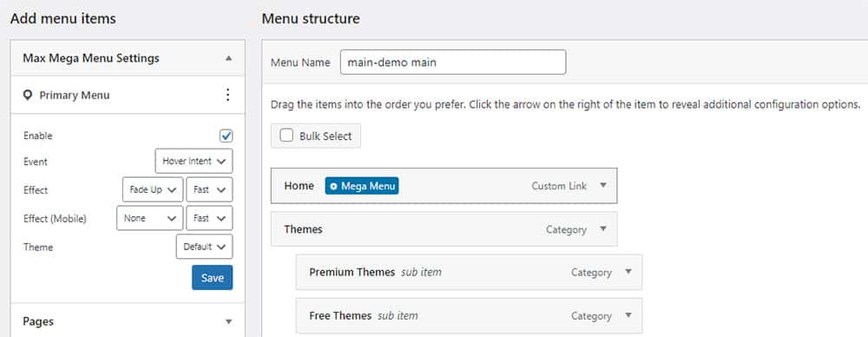
Task: Expand the Premium Themes sub item arrow
Action: coord(628,272)
